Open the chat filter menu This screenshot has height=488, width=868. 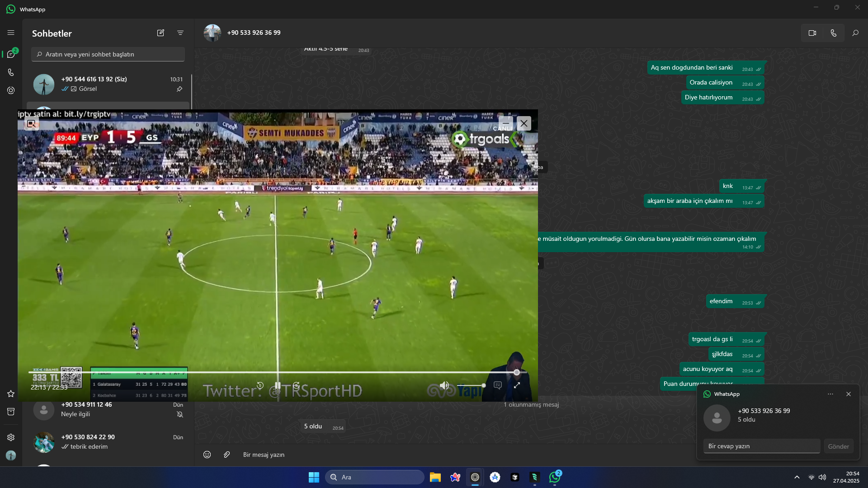180,33
